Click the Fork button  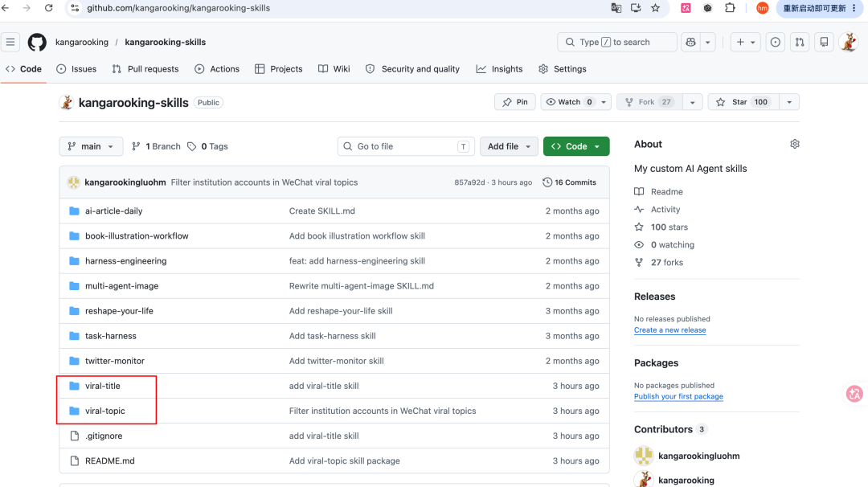point(649,102)
